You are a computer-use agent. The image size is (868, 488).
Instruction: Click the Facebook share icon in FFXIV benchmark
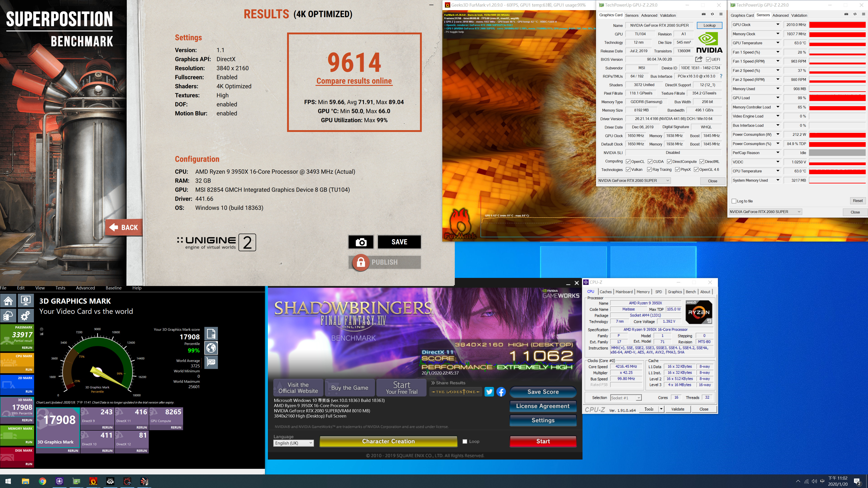501,392
